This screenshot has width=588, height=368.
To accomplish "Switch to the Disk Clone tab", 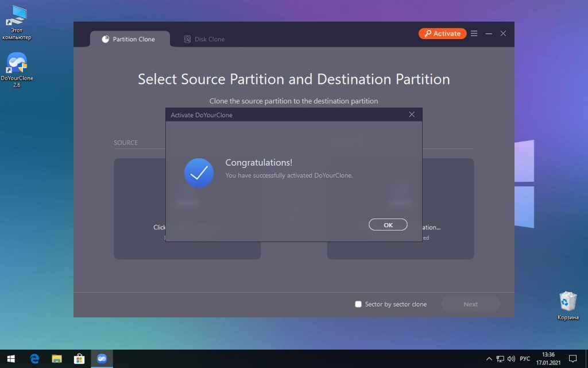I will (204, 39).
